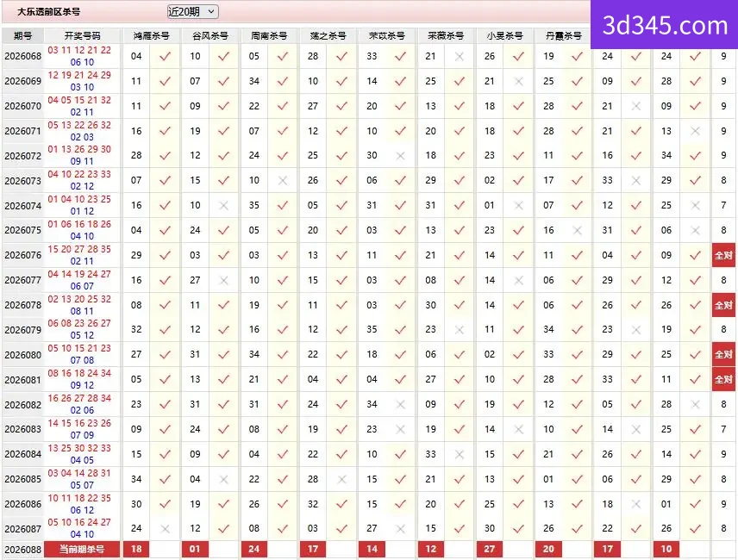This screenshot has height=560, width=738.
Task: Select the 开奖号码 column header
Action: (x=83, y=35)
